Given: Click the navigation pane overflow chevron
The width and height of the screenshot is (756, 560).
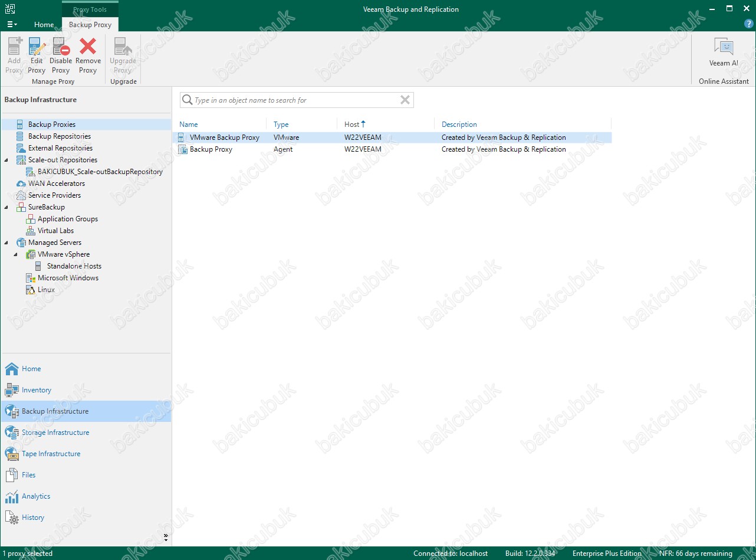Looking at the screenshot, I should [x=166, y=538].
